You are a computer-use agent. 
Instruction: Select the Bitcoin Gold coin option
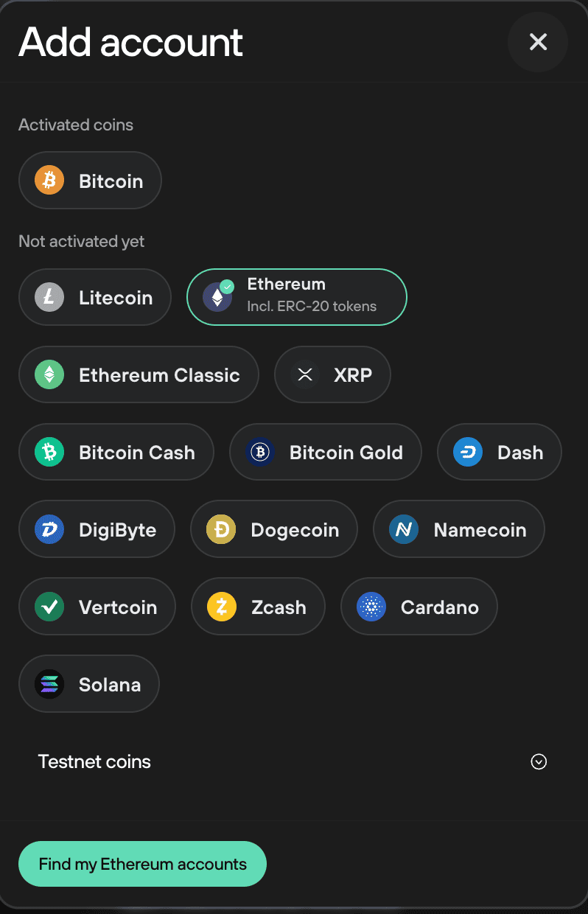(x=326, y=452)
